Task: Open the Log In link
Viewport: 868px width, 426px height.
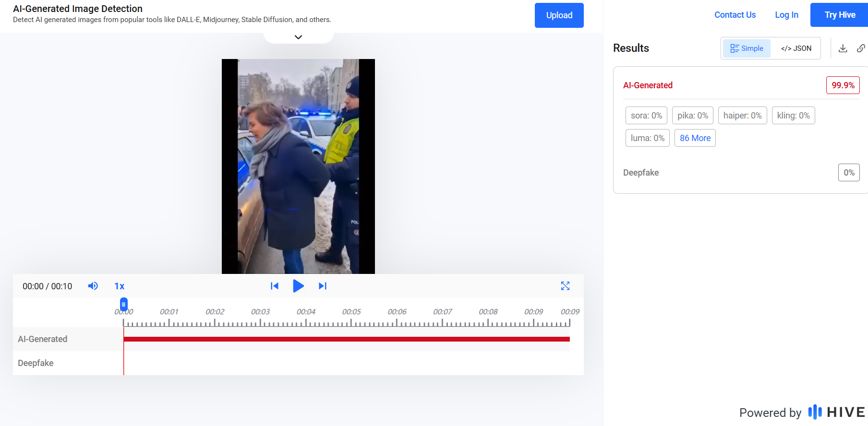Action: click(786, 15)
